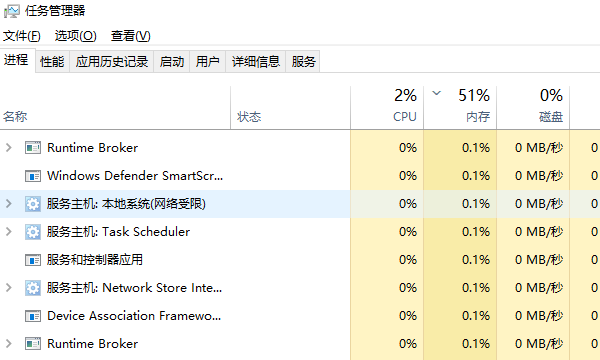Screen dimensions: 600x360
Task: Select Runtime Broker name below Device Association row
Action: pos(92,344)
